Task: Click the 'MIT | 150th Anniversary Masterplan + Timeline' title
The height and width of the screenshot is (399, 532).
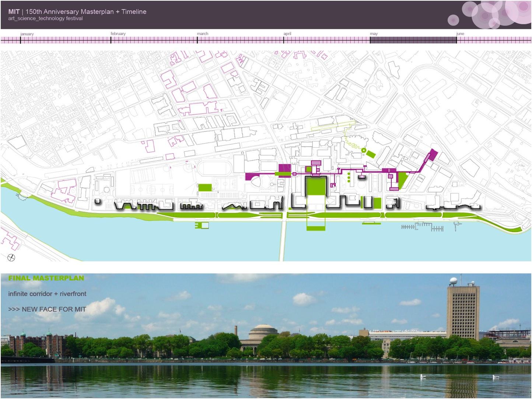Action: pos(77,11)
